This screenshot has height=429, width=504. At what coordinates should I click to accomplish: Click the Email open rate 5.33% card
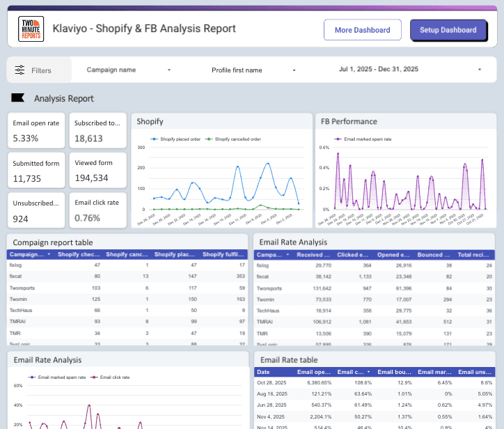(x=36, y=130)
